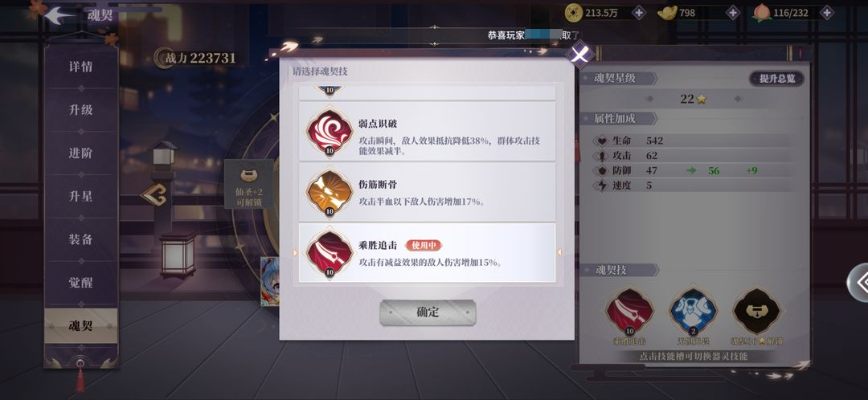Switch to the 升星 tab

[x=81, y=197]
